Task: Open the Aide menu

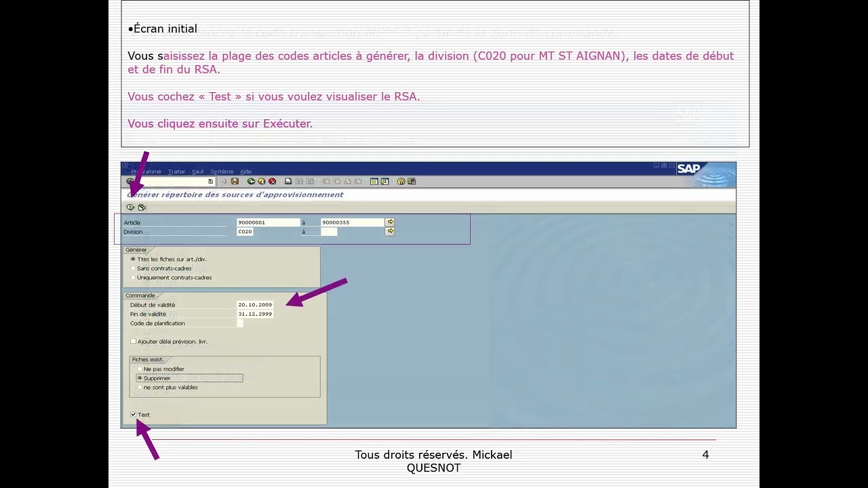Action: [245, 171]
